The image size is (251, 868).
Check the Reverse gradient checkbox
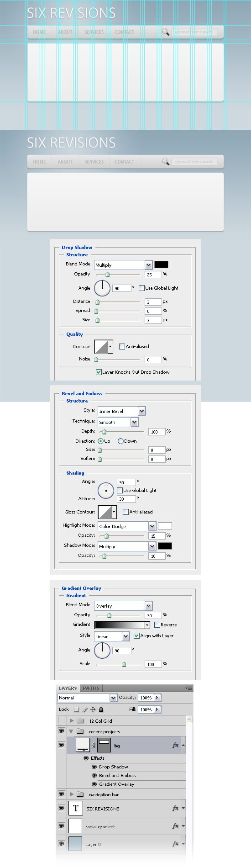click(157, 625)
